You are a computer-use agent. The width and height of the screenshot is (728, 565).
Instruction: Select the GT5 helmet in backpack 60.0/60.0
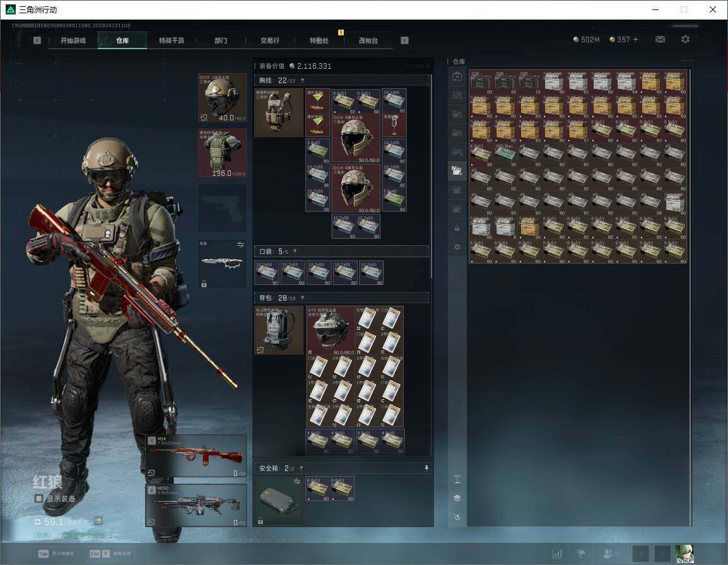(331, 330)
